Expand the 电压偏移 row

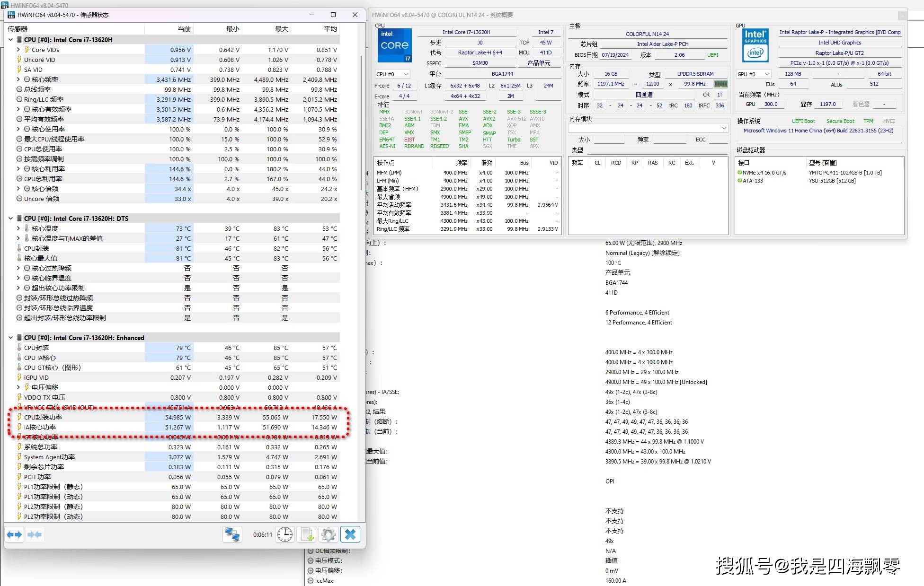pyautogui.click(x=18, y=387)
